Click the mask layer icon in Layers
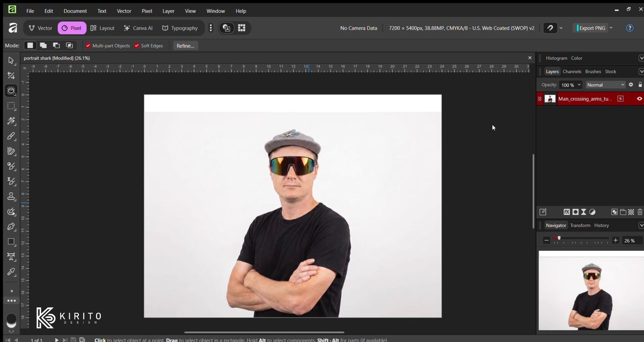 [575, 212]
